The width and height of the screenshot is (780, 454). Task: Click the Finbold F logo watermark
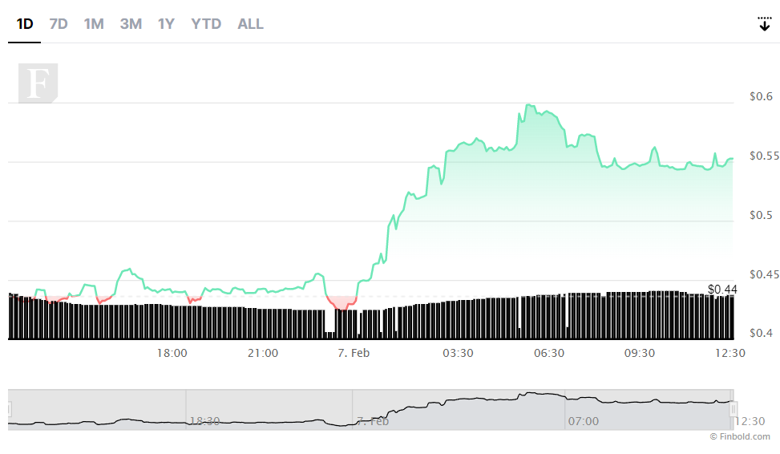(38, 82)
